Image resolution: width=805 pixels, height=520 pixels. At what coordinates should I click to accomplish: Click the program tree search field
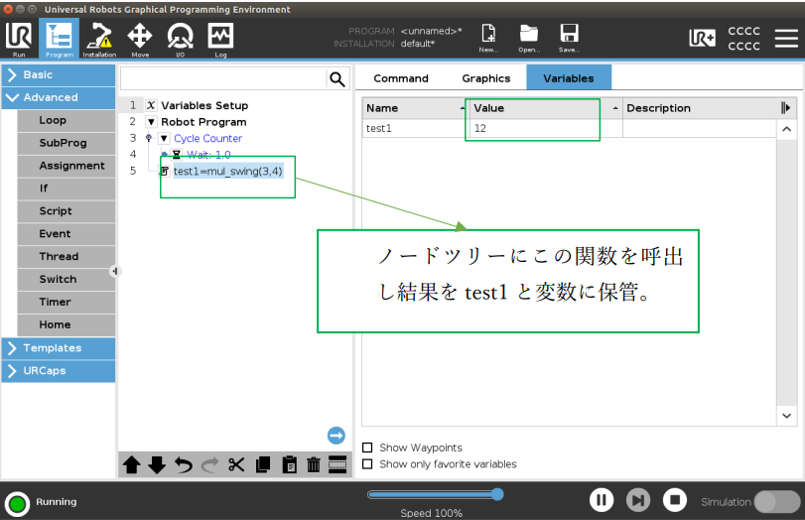(x=223, y=79)
